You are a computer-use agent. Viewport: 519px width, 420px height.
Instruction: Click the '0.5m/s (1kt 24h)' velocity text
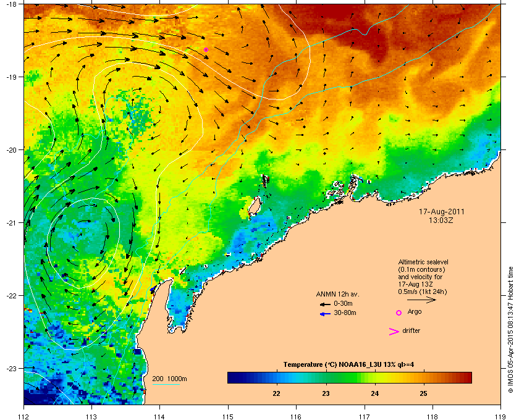(x=423, y=292)
